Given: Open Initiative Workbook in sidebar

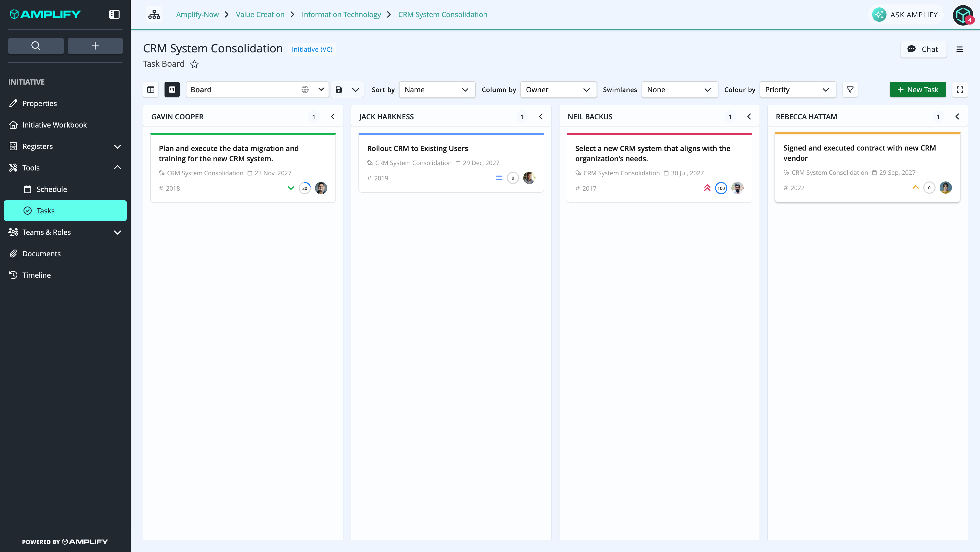Looking at the screenshot, I should click(65, 125).
